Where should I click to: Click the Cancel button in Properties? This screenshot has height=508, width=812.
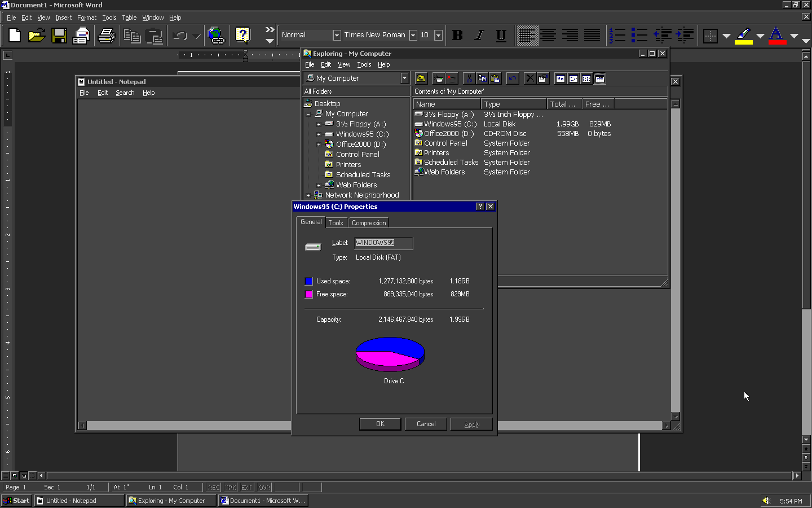(426, 424)
